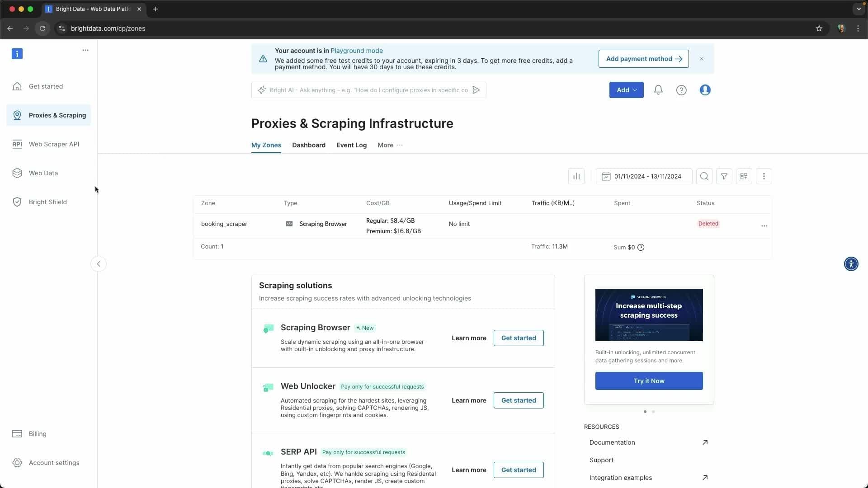Click Add payment method button
Viewport: 868px width, 488px height.
coord(643,59)
